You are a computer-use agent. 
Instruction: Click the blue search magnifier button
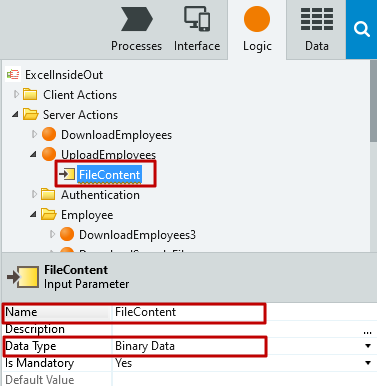362,29
